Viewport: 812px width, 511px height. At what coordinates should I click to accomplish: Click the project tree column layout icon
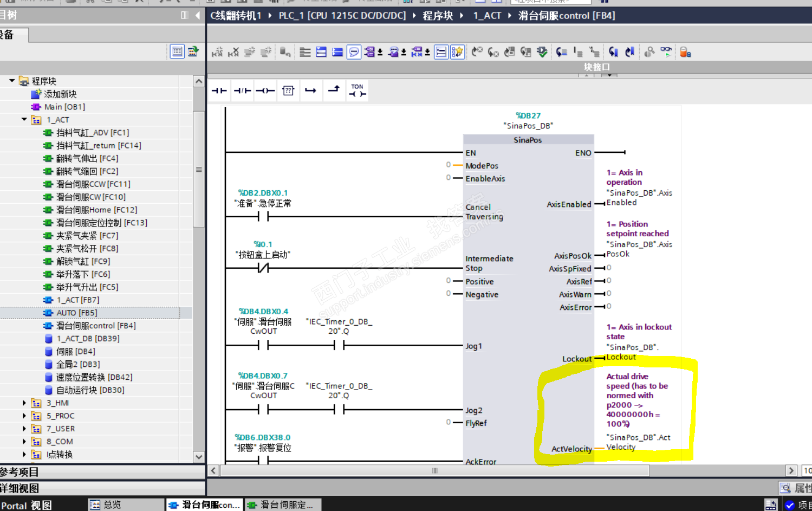point(184,15)
